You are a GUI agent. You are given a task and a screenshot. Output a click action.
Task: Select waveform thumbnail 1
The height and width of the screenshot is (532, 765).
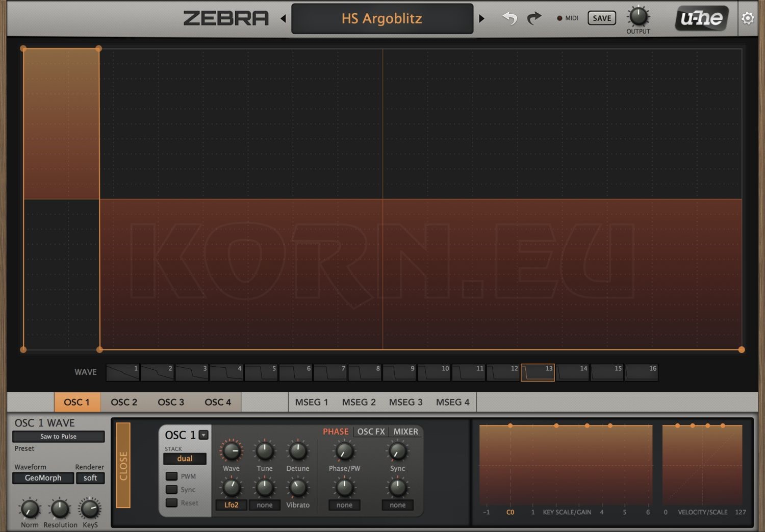[x=121, y=372]
